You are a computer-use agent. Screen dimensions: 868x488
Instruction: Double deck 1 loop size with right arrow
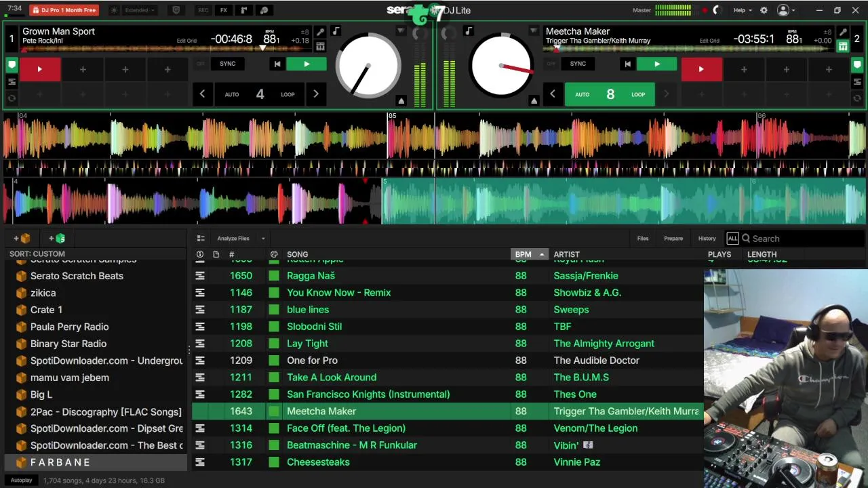click(315, 94)
